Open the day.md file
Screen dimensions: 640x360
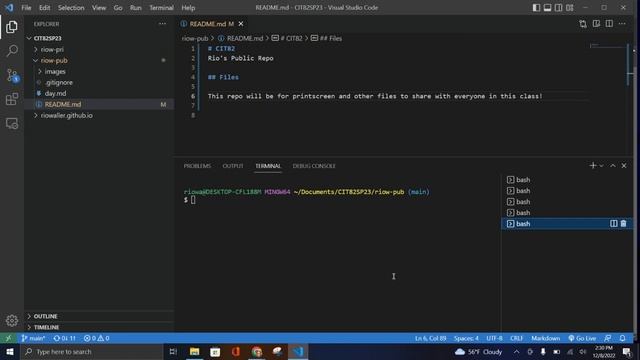[x=99, y=93]
